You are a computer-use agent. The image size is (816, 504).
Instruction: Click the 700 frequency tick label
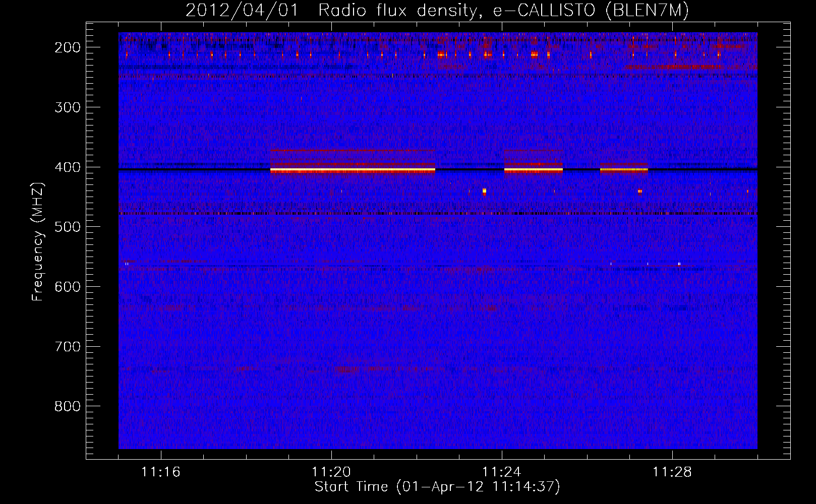click(68, 347)
